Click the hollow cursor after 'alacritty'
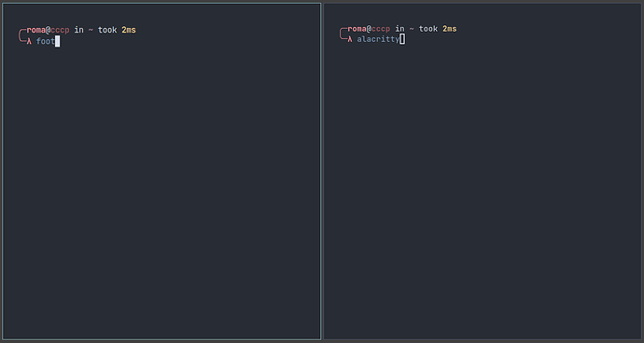Screen dimensions: 644x343 coord(402,39)
